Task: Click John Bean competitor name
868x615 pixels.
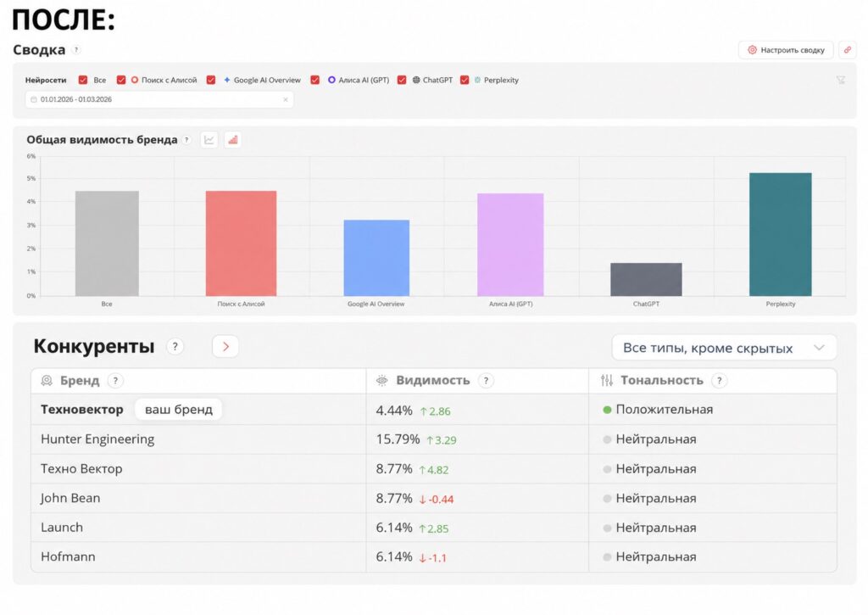Action: (70, 498)
